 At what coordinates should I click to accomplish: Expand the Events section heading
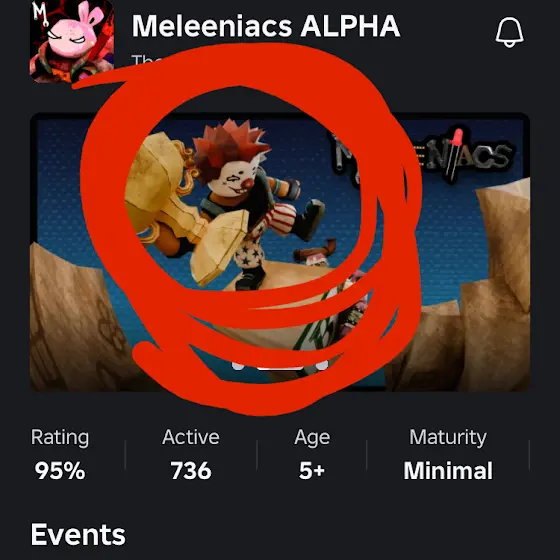point(78,534)
